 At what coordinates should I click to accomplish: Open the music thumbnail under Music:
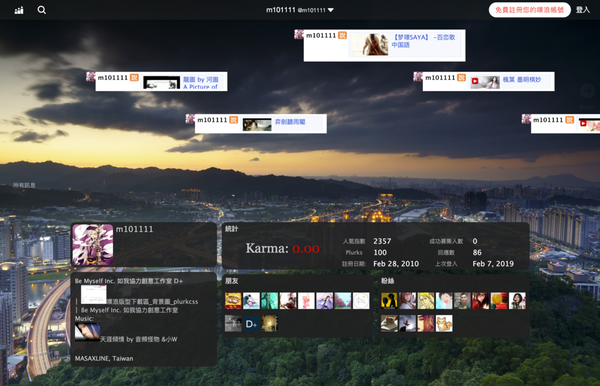tap(87, 332)
